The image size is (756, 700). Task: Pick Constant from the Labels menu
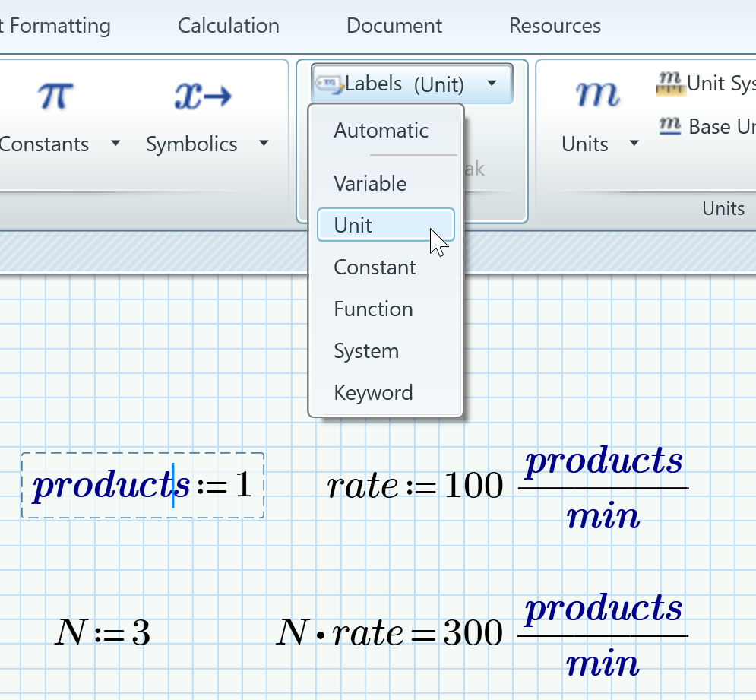[375, 268]
